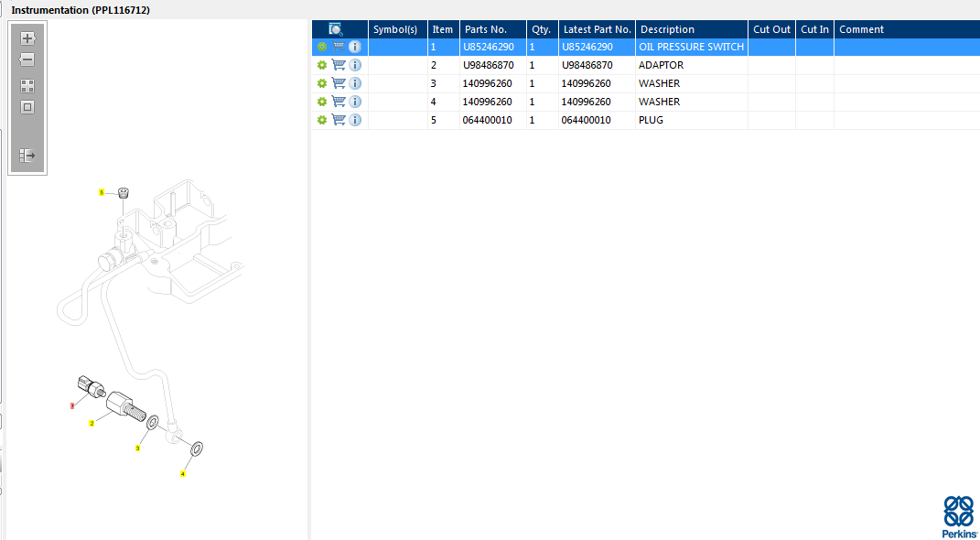The width and height of the screenshot is (980, 540).
Task: Click latest part number 064400010
Action: point(587,120)
